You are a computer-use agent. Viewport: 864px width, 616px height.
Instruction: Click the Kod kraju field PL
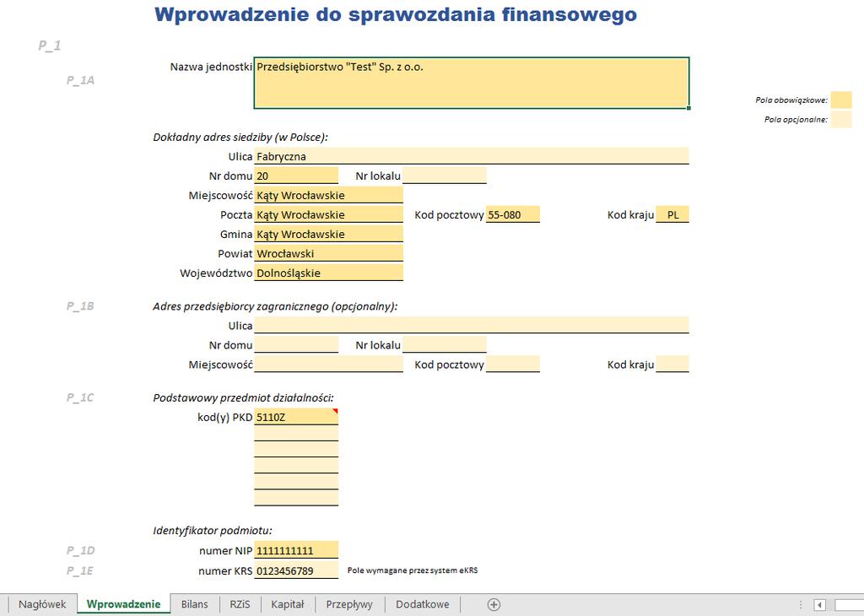point(672,214)
